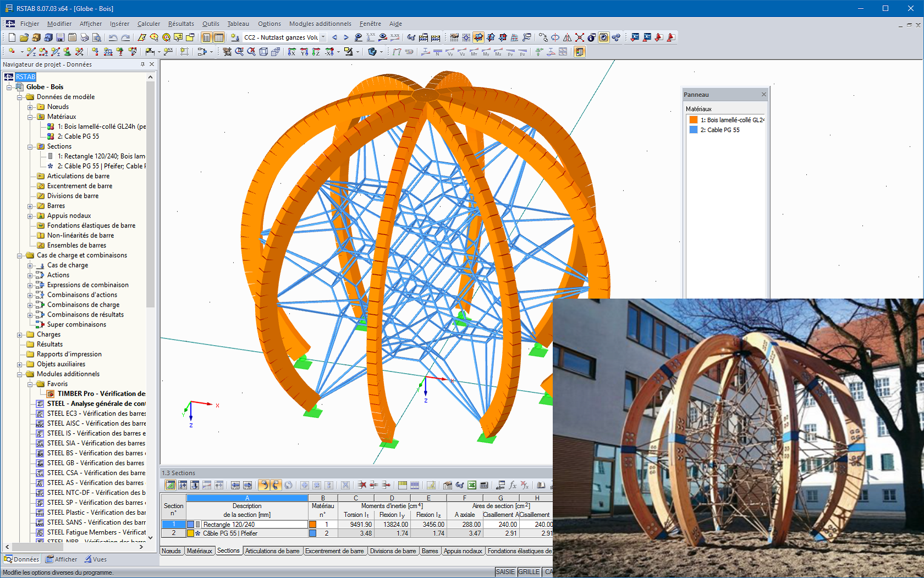Viewport: 924px width, 578px height.
Task: Pin the project navigator panel
Action: pyautogui.click(x=142, y=64)
